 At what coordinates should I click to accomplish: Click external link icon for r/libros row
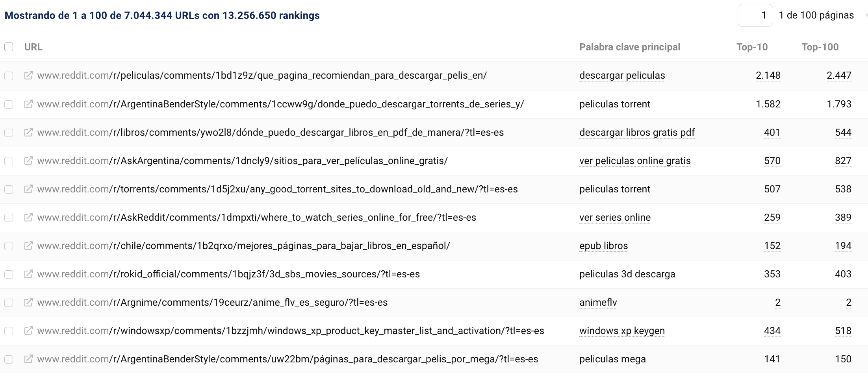28,132
